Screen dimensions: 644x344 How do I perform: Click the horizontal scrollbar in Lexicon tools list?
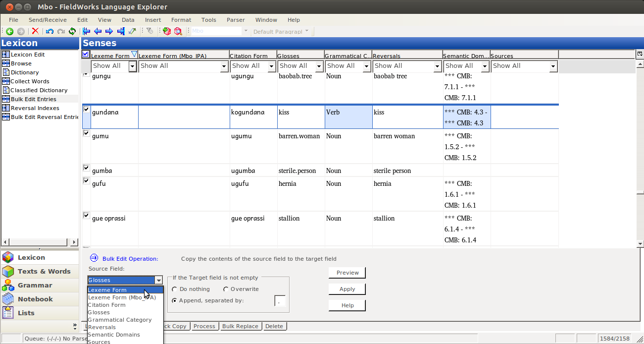(39, 242)
